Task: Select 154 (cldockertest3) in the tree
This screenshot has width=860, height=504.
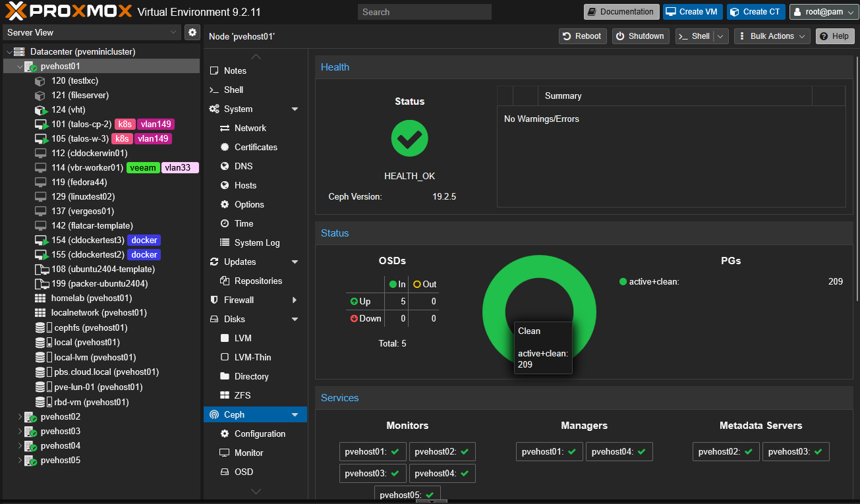Action: 102,240
